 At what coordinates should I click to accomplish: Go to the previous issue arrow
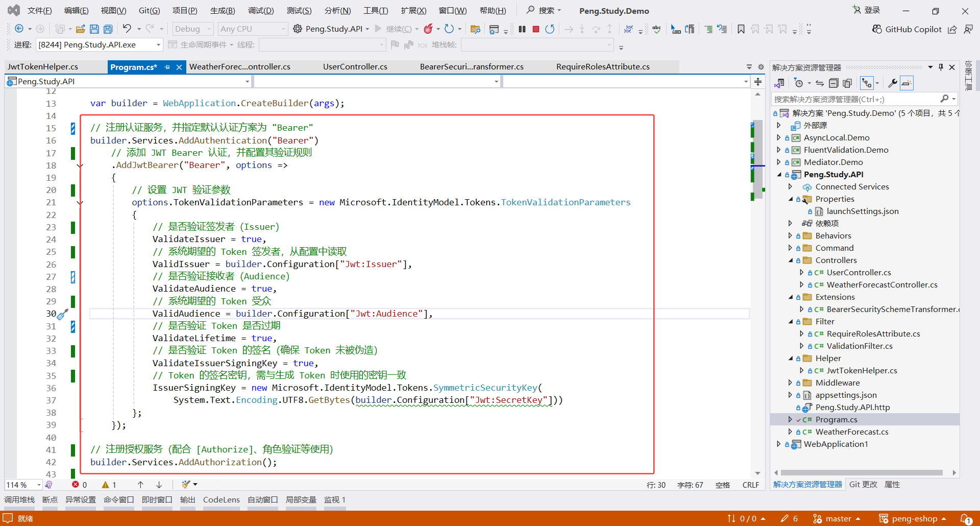140,485
